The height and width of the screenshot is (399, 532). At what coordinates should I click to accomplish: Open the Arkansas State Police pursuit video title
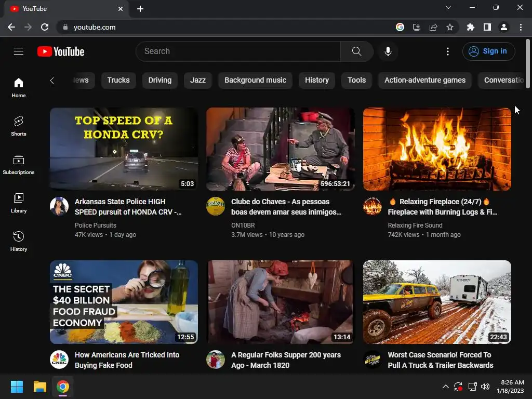(128, 207)
